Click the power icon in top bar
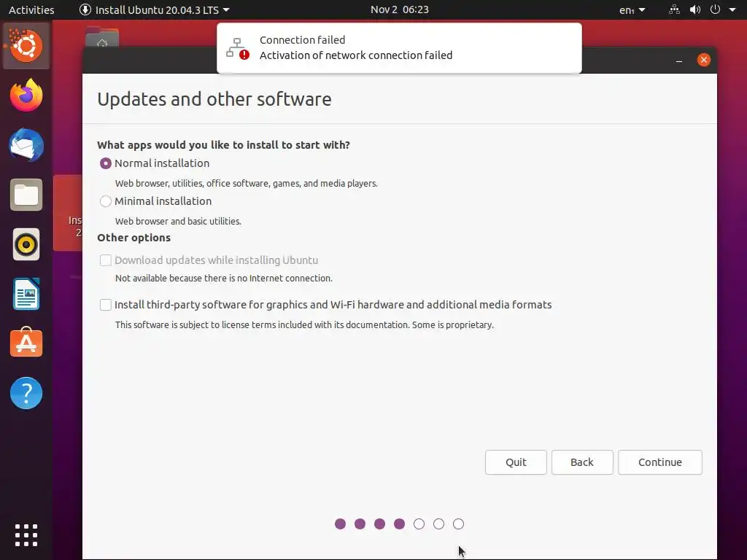 coord(715,9)
